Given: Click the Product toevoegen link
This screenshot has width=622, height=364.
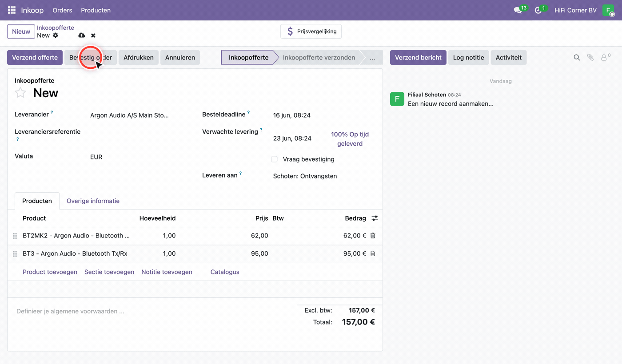Looking at the screenshot, I should coord(50,272).
